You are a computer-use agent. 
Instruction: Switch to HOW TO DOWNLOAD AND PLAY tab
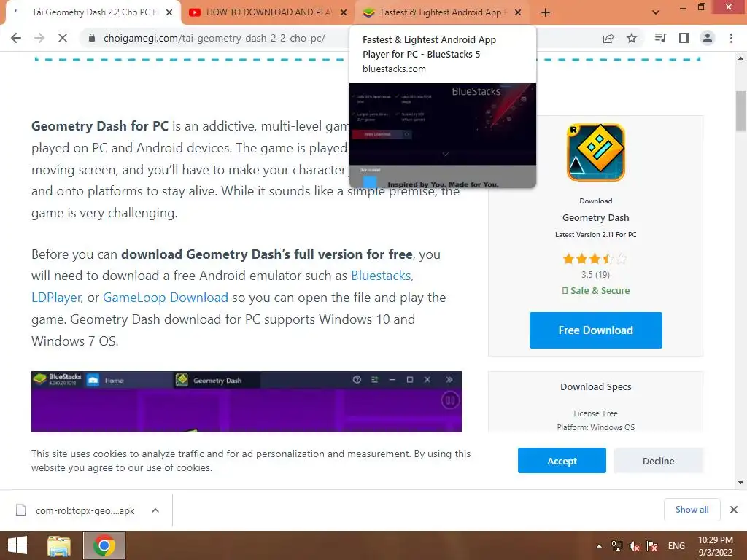click(x=268, y=12)
